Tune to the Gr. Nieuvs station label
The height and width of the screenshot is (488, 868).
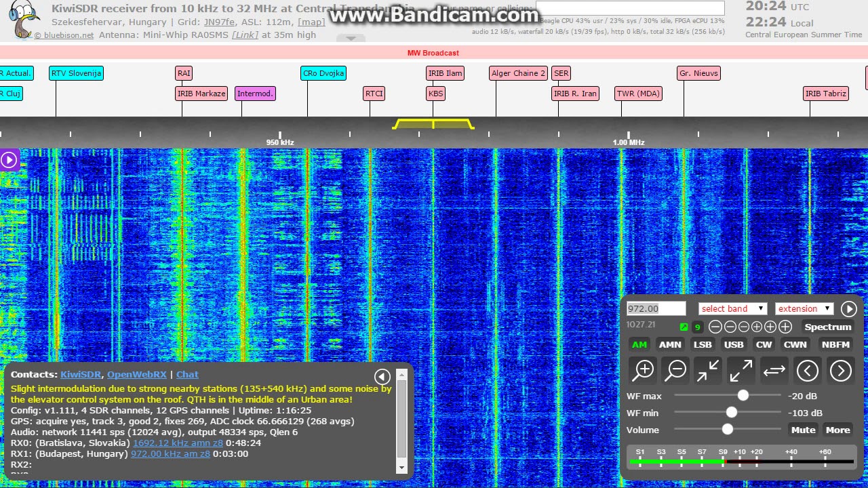[698, 73]
